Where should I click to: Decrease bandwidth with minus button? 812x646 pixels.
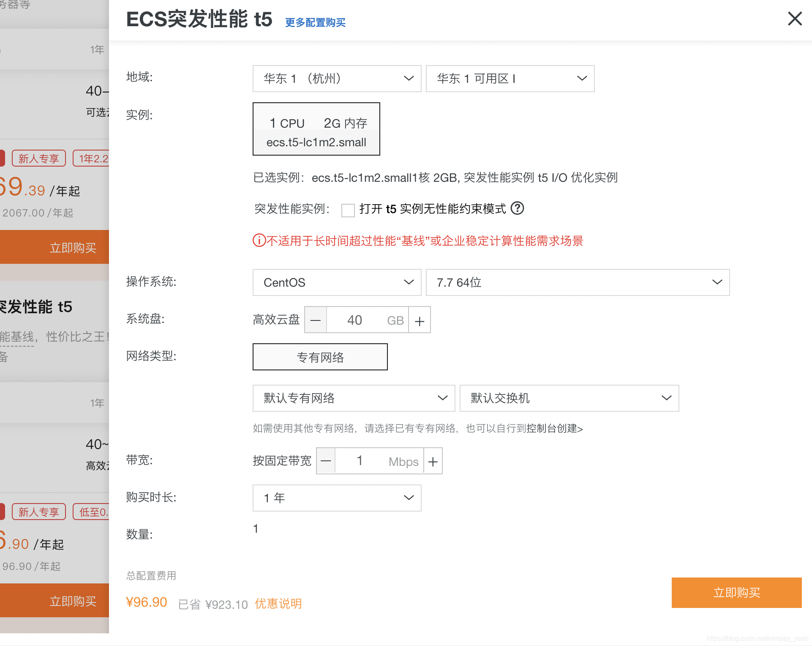coord(326,461)
